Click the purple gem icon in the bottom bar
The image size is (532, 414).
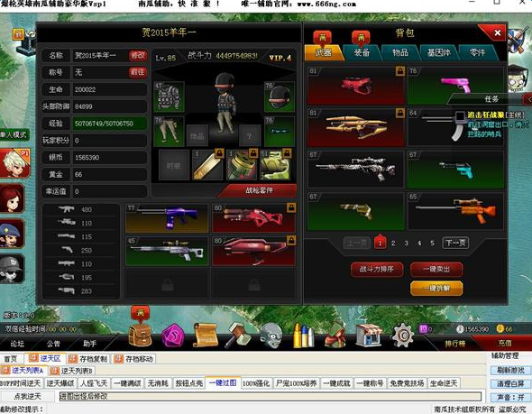coord(173,336)
